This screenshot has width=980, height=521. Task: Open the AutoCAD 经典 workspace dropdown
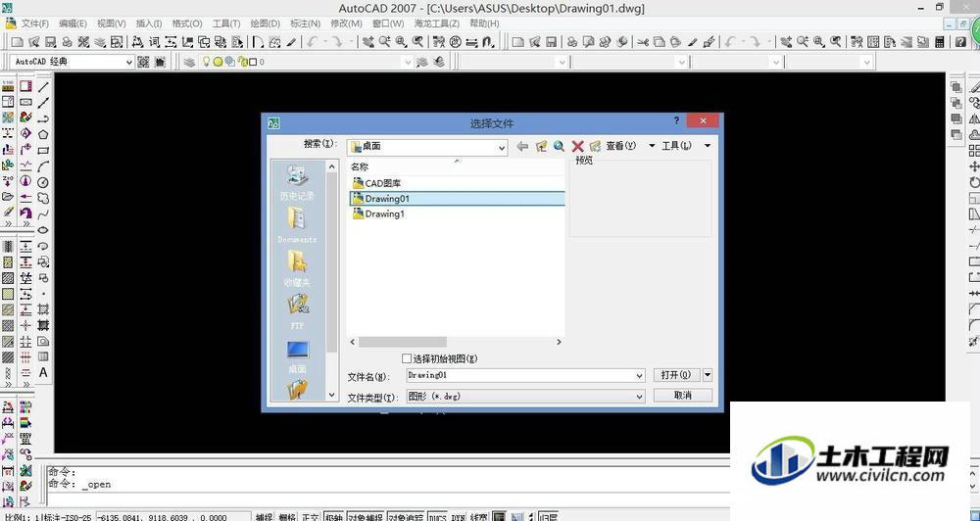[x=128, y=62]
